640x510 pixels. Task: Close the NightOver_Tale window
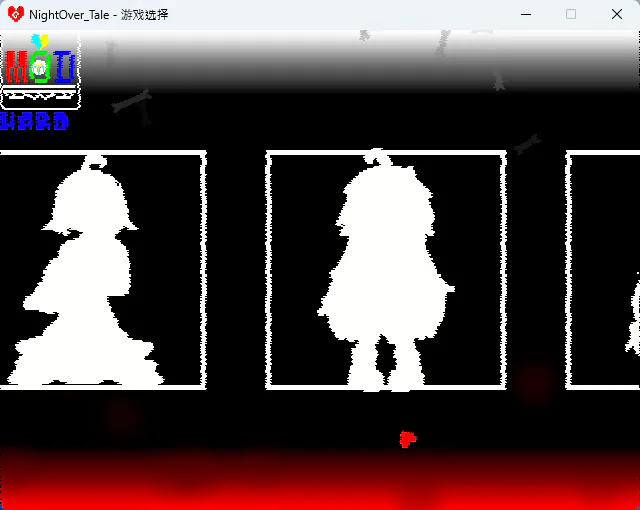coord(617,14)
